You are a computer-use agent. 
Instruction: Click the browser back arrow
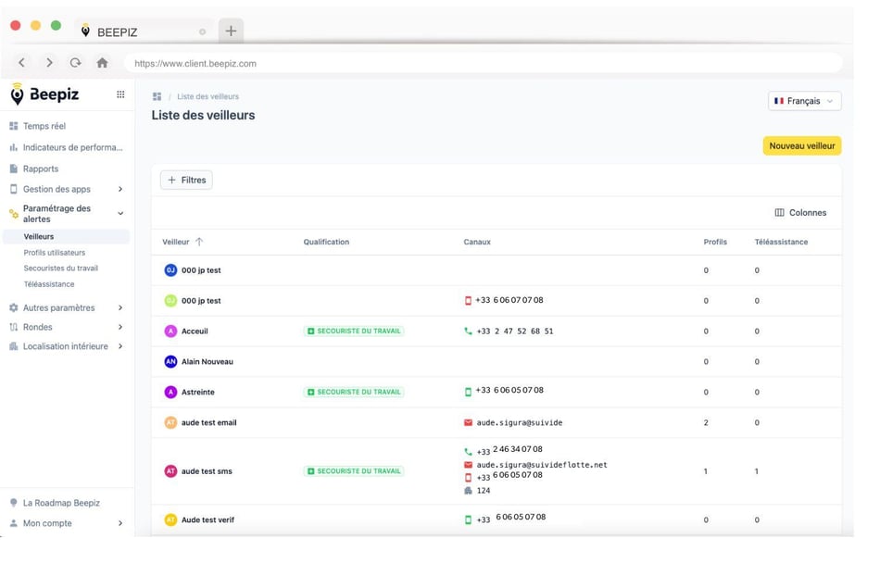(21, 62)
